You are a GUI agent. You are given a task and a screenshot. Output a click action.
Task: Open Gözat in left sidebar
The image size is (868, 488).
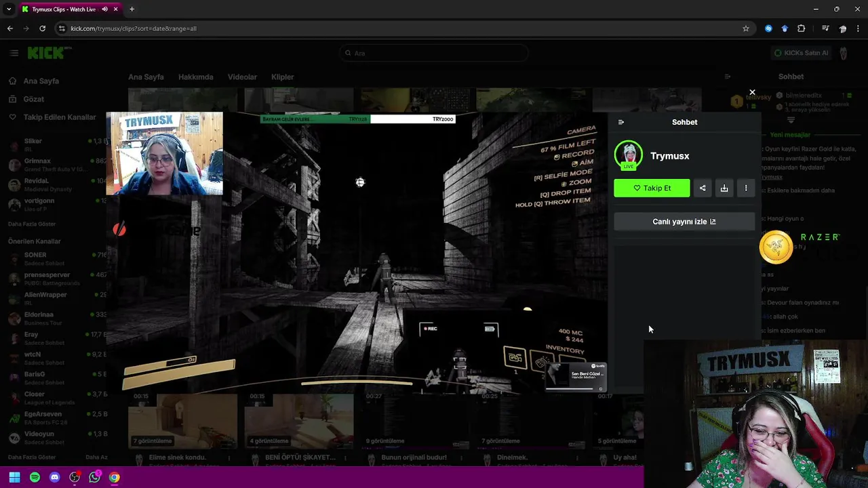pos(33,99)
